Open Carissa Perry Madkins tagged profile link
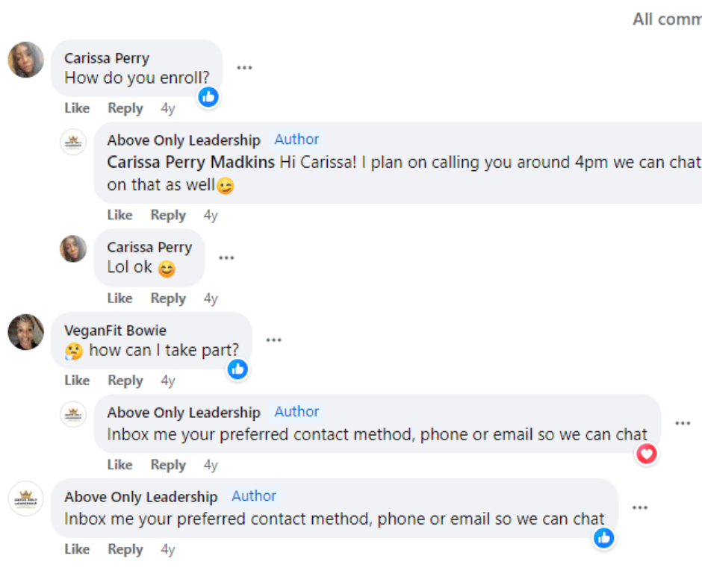 pos(191,163)
